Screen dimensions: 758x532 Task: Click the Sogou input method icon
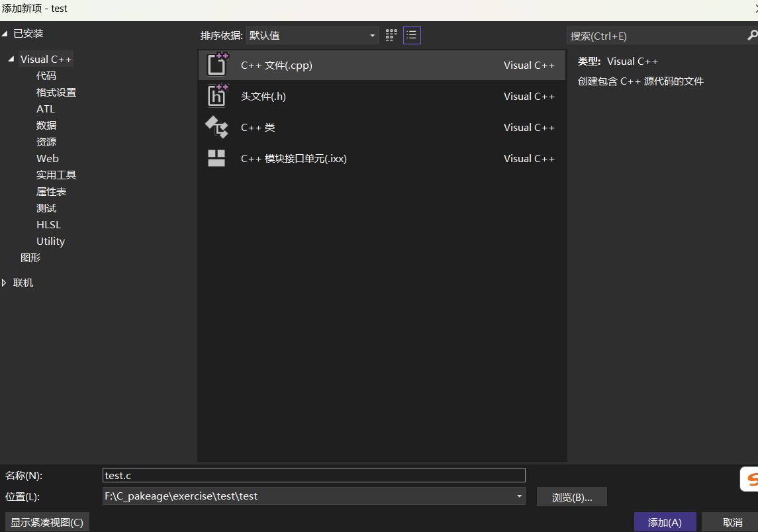750,479
